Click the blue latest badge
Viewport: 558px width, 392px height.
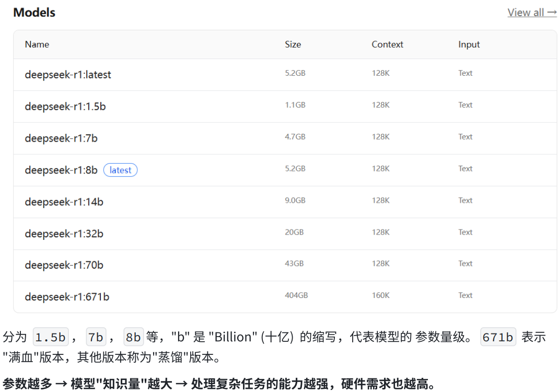(120, 170)
